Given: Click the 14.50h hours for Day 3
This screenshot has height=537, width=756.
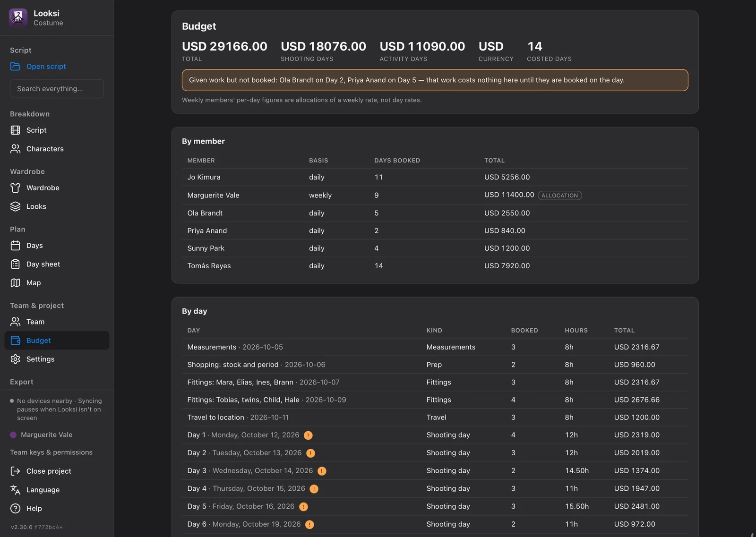Looking at the screenshot, I should click(x=577, y=471).
